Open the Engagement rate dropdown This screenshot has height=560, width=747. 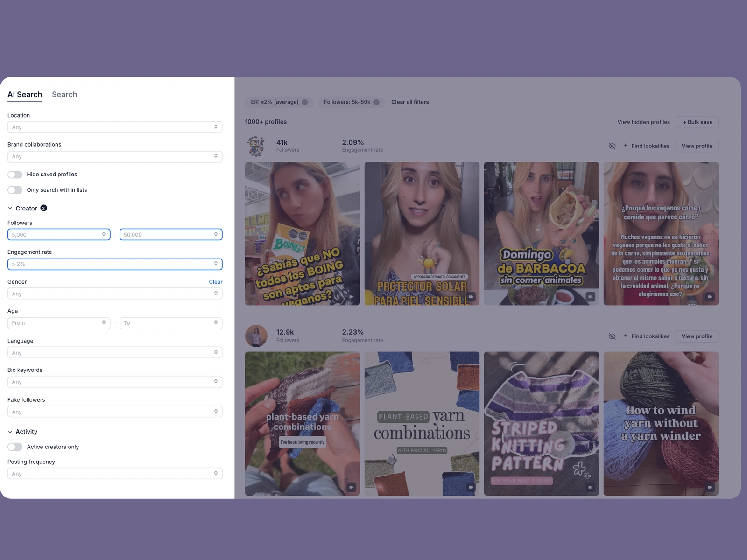tap(115, 264)
